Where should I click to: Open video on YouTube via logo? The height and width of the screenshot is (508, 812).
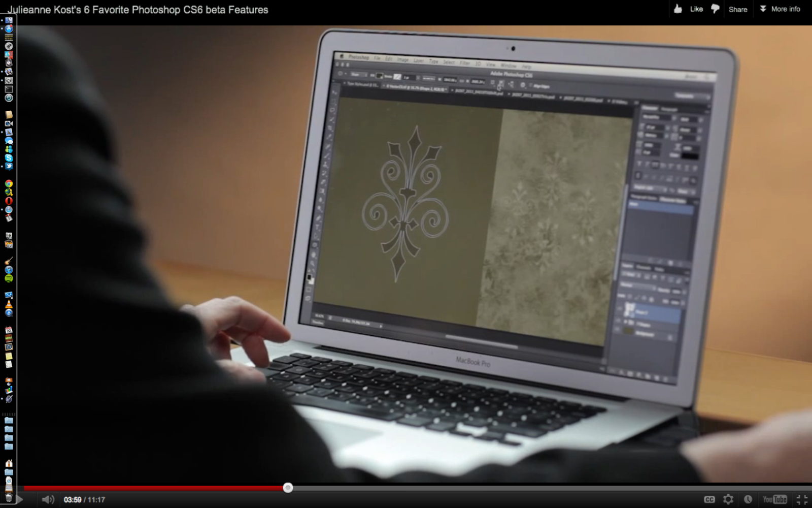click(x=775, y=499)
